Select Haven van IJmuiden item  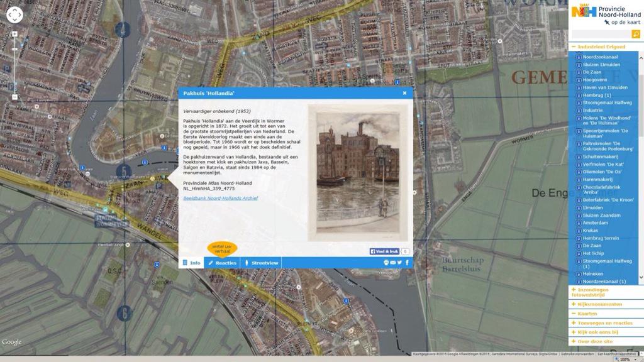tap(605, 87)
